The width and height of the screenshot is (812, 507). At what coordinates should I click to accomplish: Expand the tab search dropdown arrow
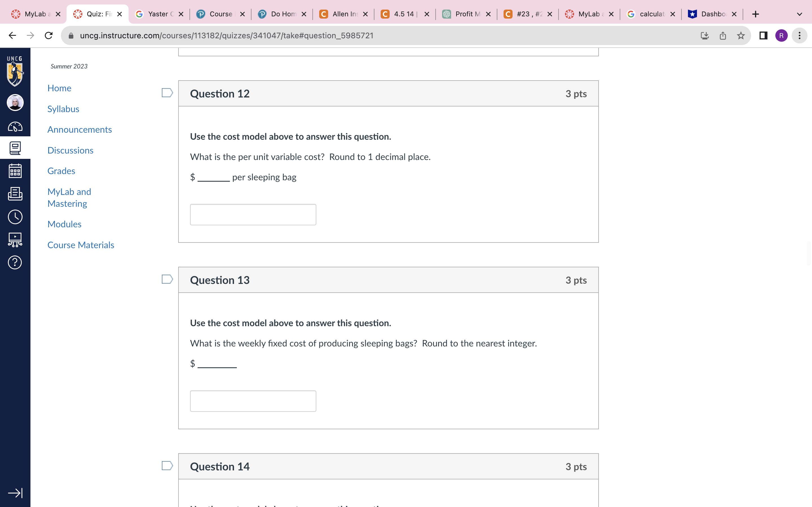[x=799, y=14]
